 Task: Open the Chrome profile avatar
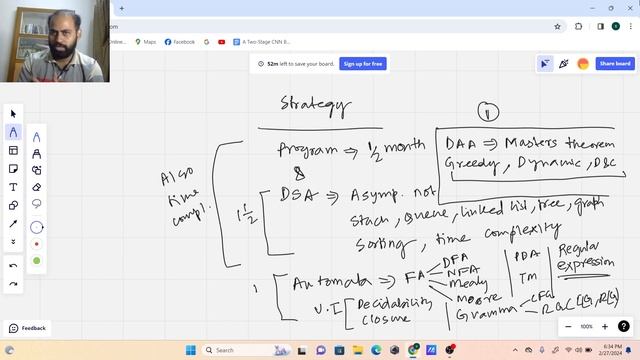616,27
